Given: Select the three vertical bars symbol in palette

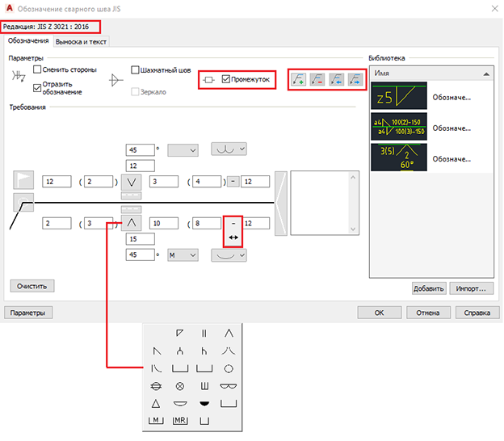Looking at the screenshot, I should [204, 386].
